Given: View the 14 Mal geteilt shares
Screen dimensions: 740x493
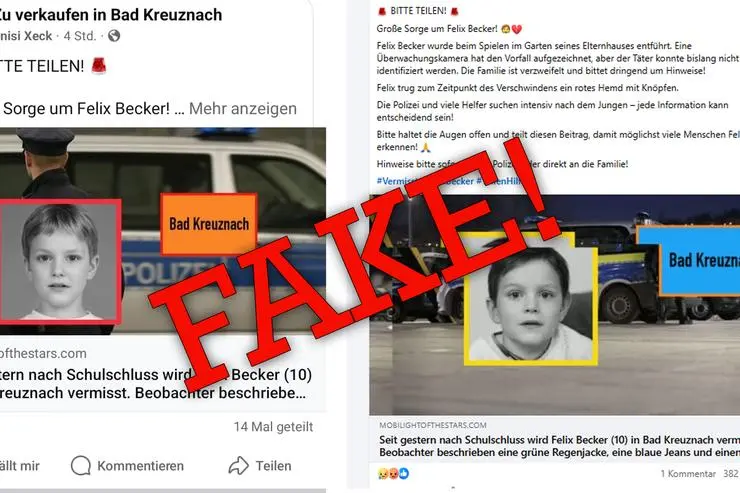Looking at the screenshot, I should pyautogui.click(x=273, y=427).
